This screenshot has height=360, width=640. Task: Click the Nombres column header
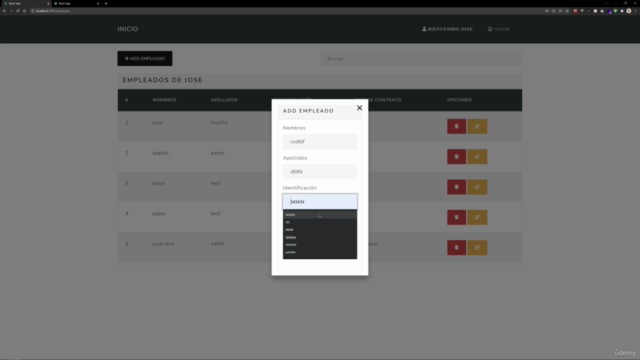[x=164, y=100]
